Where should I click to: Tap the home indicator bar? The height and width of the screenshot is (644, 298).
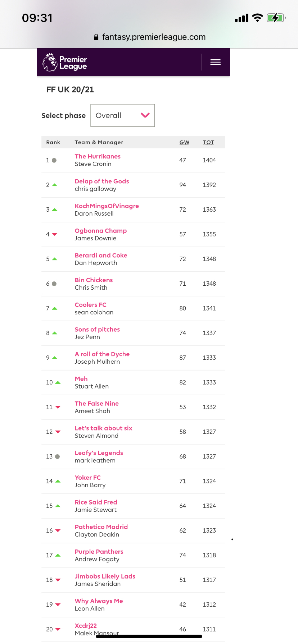click(x=149, y=636)
